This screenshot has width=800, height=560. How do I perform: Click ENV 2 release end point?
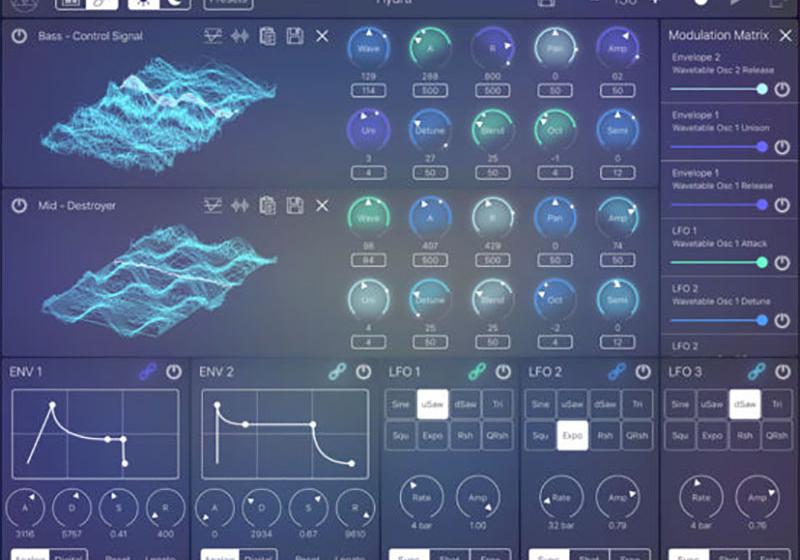coord(352,463)
